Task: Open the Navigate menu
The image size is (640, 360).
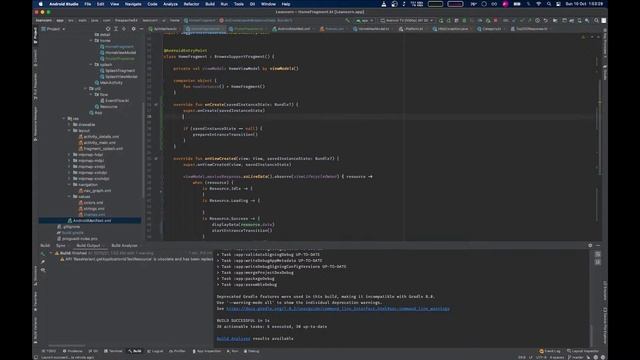Action: coord(133,4)
